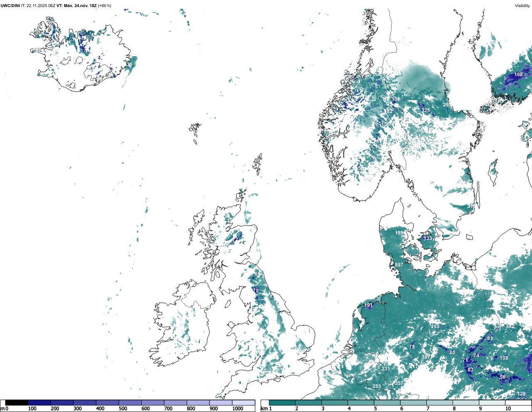Click the 'km' unit label on legend
This screenshot has width=532, height=412.
pyautogui.click(x=264, y=409)
